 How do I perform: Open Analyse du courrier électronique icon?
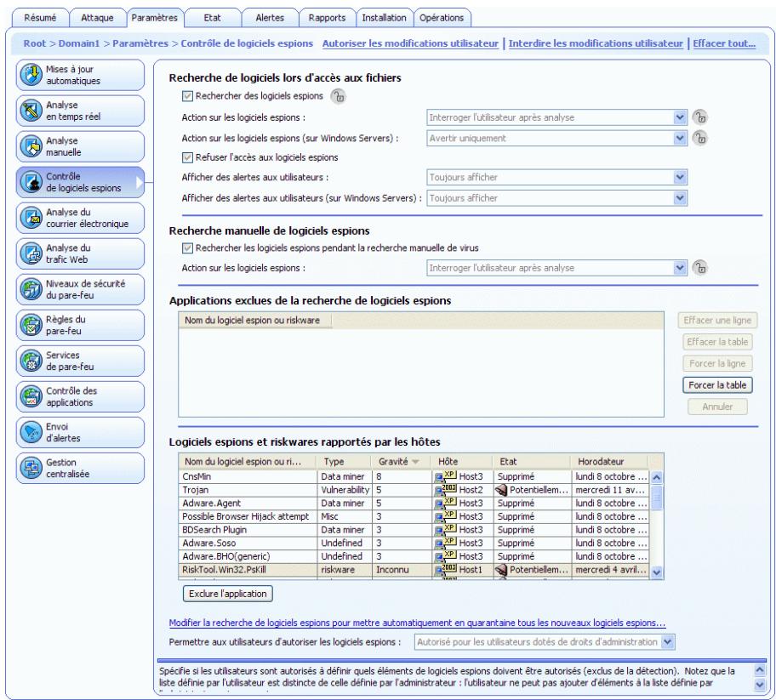coord(31,218)
